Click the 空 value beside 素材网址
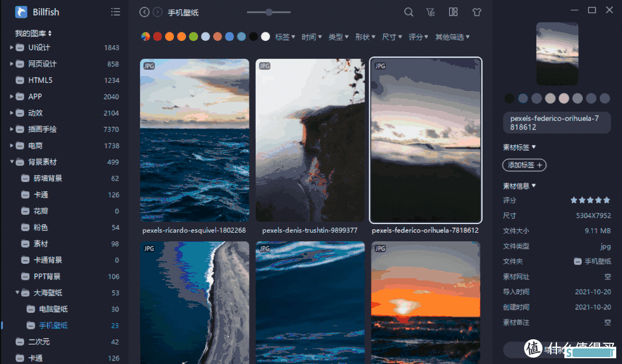 608,277
